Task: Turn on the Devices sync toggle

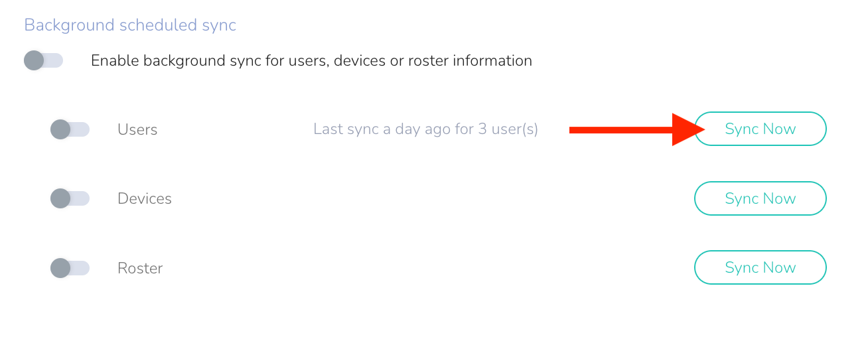Action: (x=70, y=198)
